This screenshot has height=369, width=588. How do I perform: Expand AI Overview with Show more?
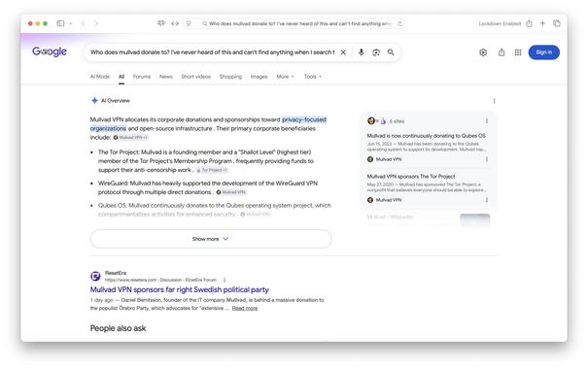(x=211, y=239)
